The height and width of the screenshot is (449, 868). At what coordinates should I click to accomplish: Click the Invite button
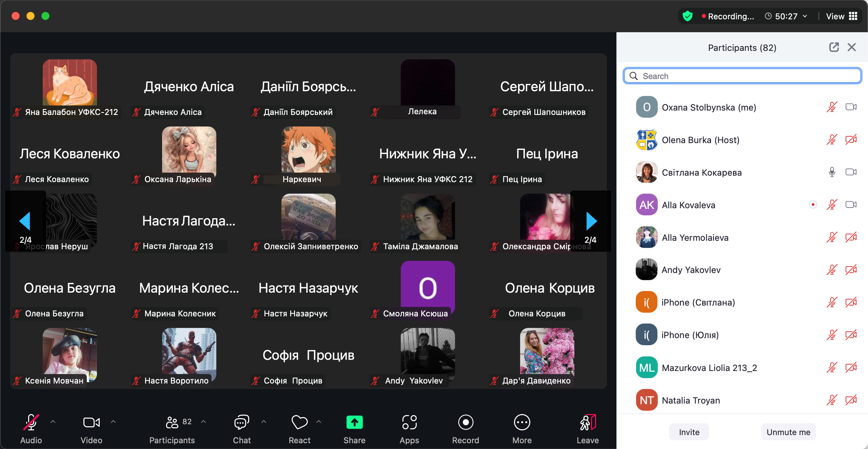(689, 432)
